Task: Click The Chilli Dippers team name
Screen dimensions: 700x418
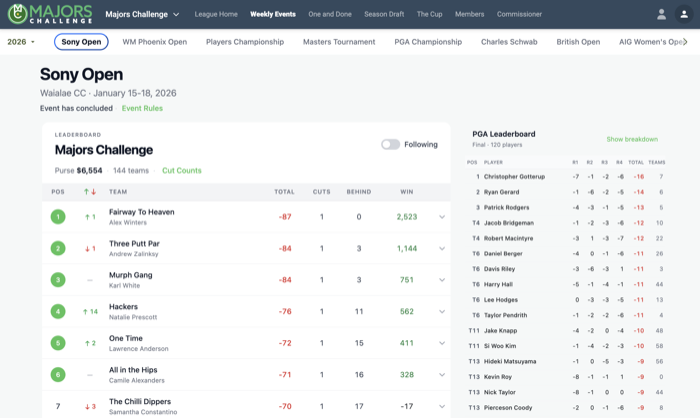Action: [x=140, y=401]
